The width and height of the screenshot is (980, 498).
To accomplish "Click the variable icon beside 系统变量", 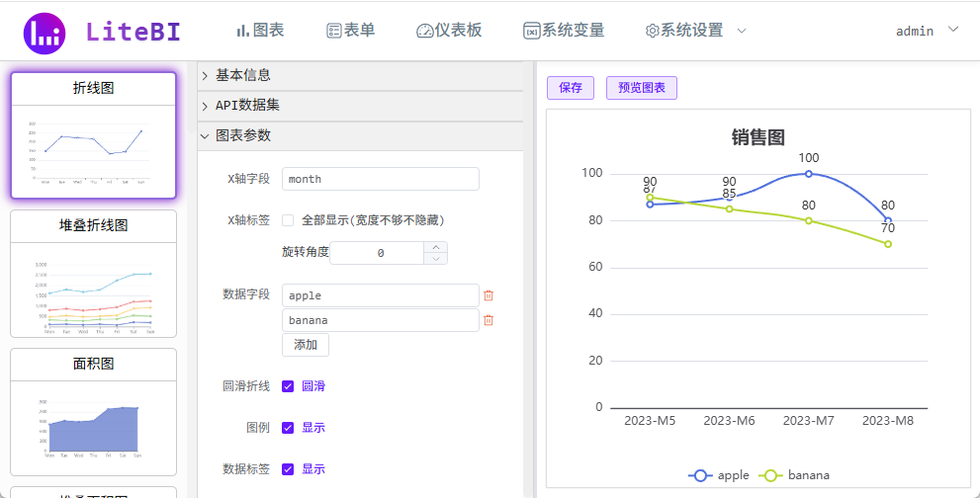I will point(532,31).
